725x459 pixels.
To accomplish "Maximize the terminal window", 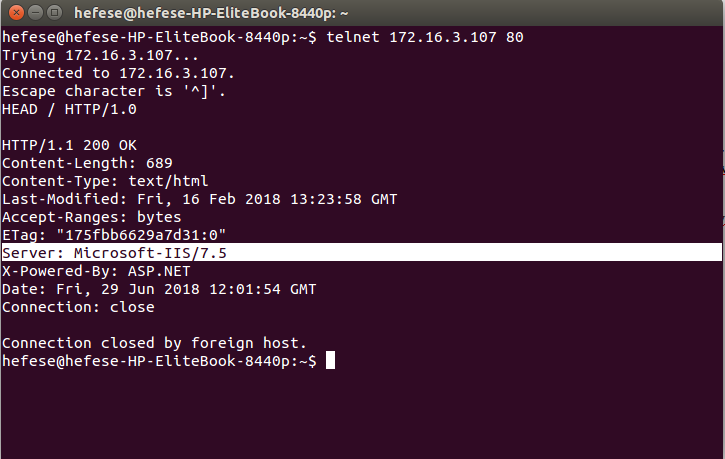I will coord(55,12).
